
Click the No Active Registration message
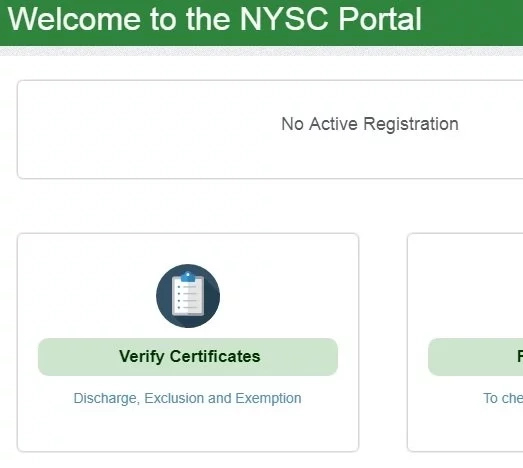[370, 124]
